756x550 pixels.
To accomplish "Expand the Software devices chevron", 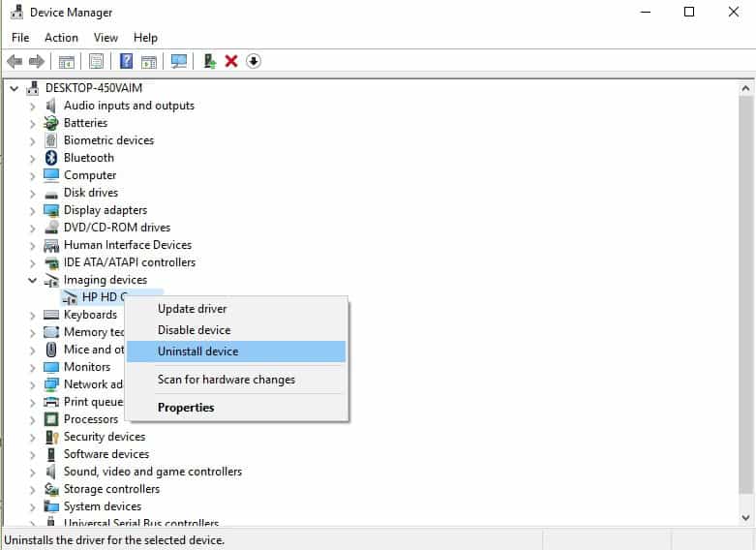I will coord(32,454).
